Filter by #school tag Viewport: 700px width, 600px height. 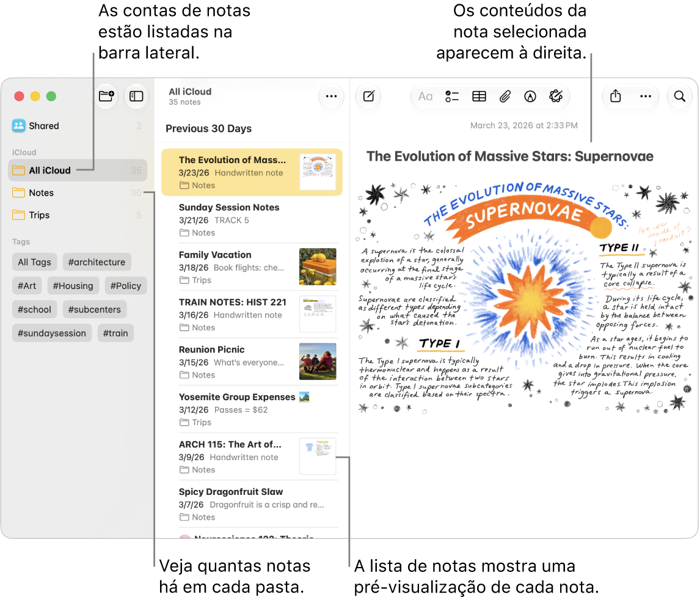pyautogui.click(x=34, y=309)
